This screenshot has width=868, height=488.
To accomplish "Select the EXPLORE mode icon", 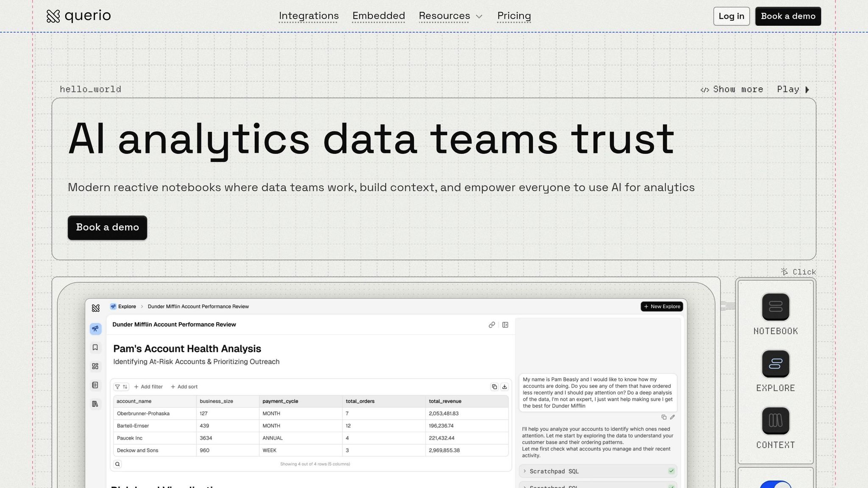I will click(775, 363).
